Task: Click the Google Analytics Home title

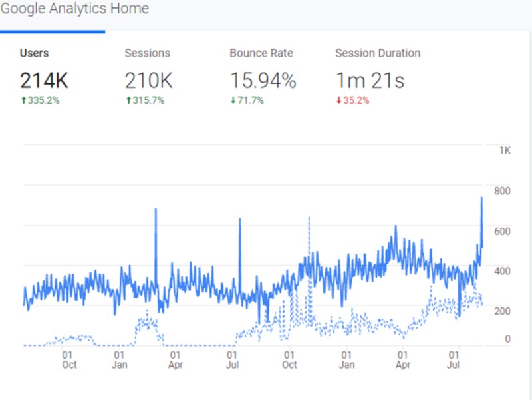Action: click(x=74, y=9)
